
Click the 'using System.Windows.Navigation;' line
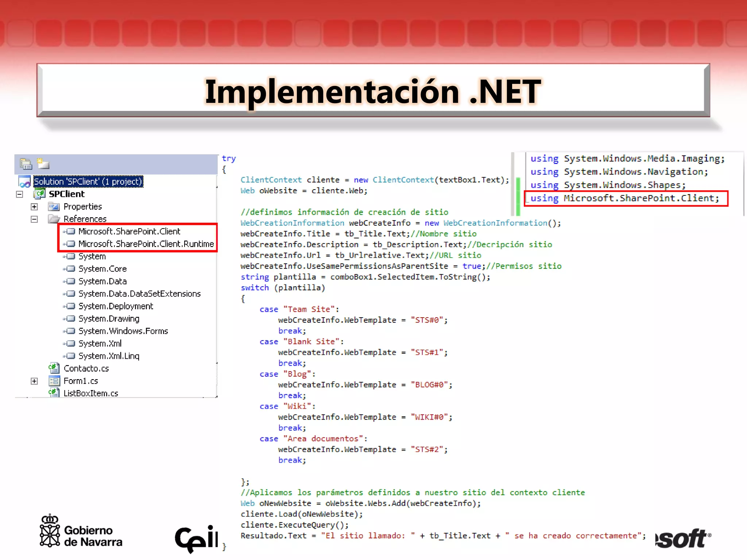[x=619, y=172]
